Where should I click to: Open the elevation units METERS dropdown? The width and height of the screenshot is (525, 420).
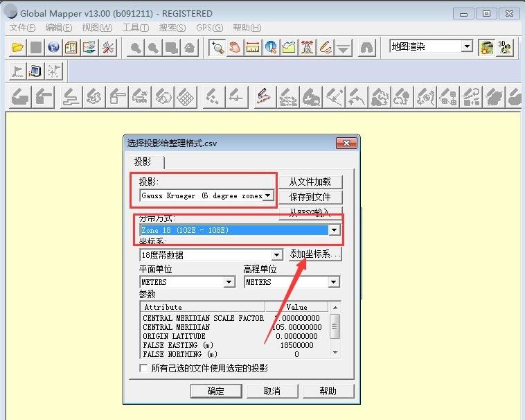[333, 282]
